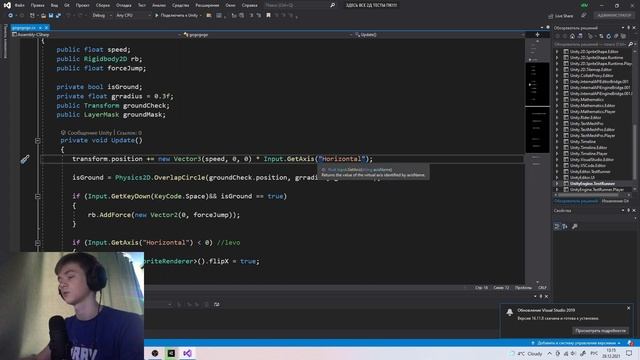Image resolution: width=640 pixels, height=360 pixels.
Task: Click the search magnifier icon in title bar
Action: [x=332, y=5]
